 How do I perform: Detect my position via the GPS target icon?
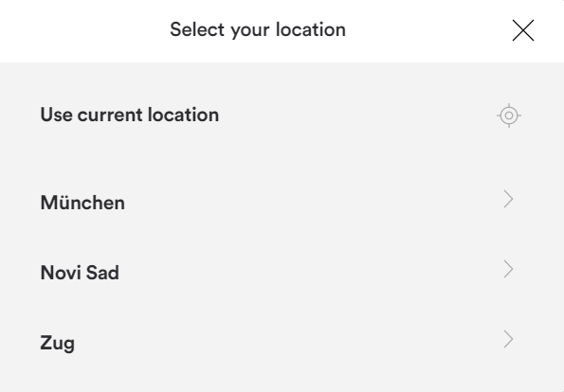click(x=509, y=116)
